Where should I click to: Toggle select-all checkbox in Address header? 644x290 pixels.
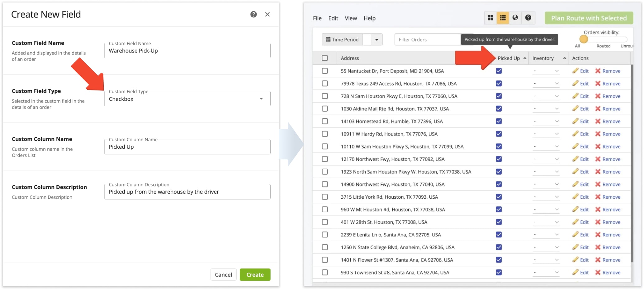[325, 58]
